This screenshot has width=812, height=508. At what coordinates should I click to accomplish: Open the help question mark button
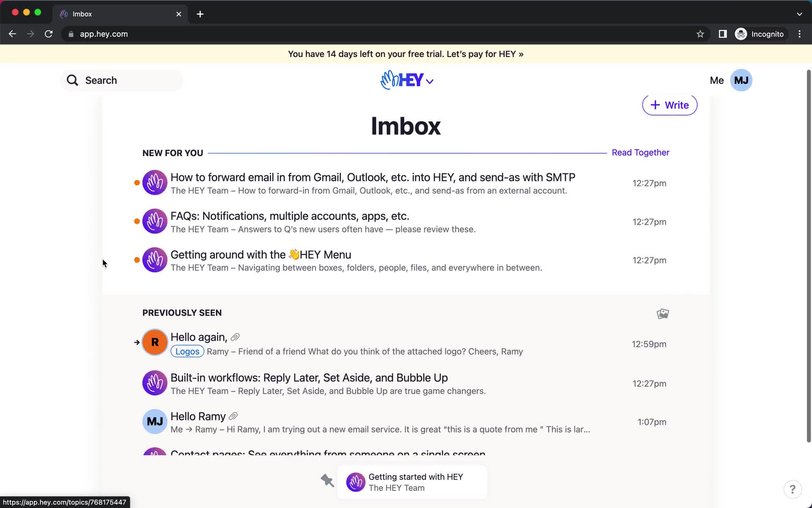tap(792, 489)
